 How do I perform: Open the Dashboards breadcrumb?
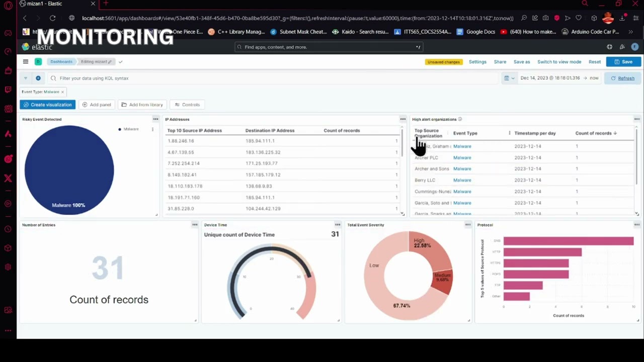[x=61, y=61]
